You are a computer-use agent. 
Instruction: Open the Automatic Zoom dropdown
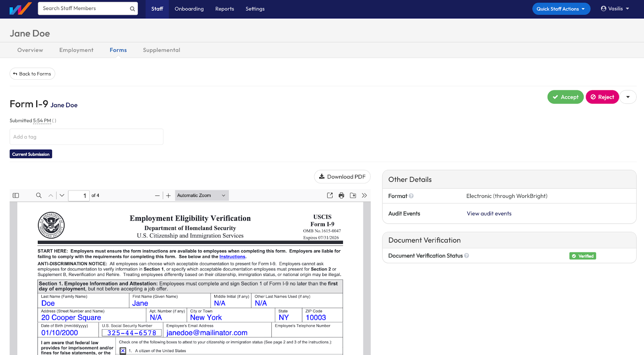(202, 195)
